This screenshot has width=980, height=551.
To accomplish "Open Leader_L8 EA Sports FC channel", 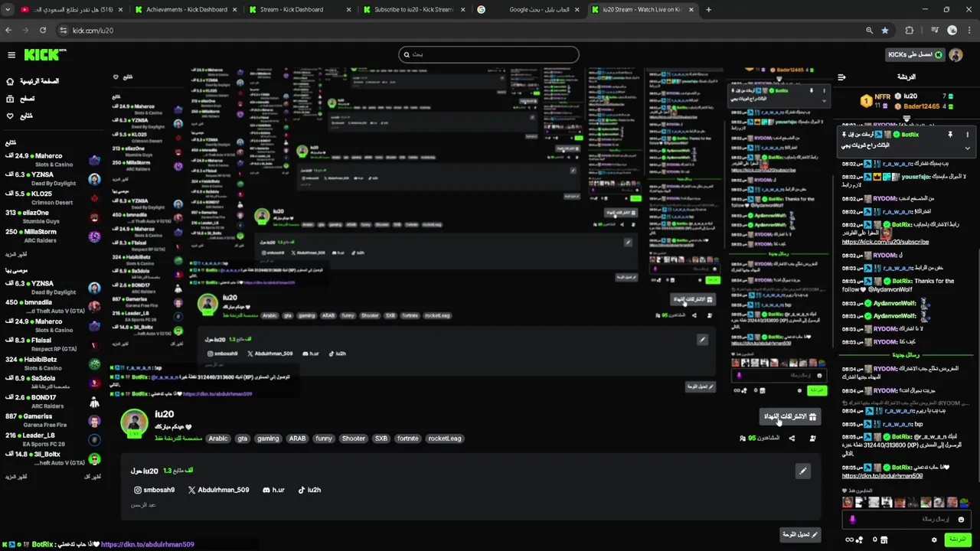I will coord(52,439).
